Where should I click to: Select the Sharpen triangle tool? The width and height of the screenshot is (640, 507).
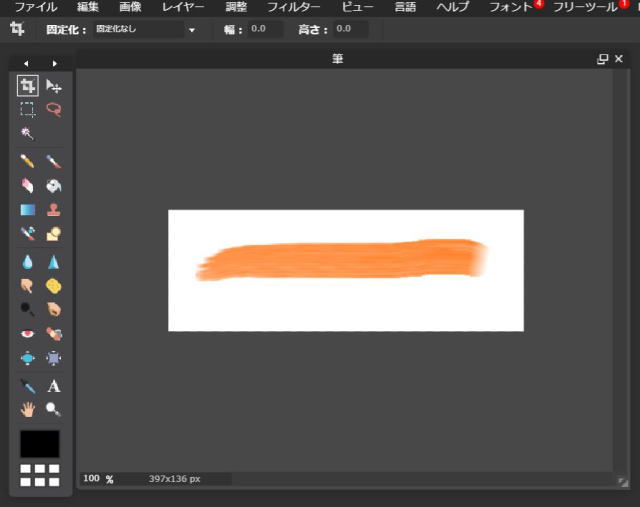[53, 262]
